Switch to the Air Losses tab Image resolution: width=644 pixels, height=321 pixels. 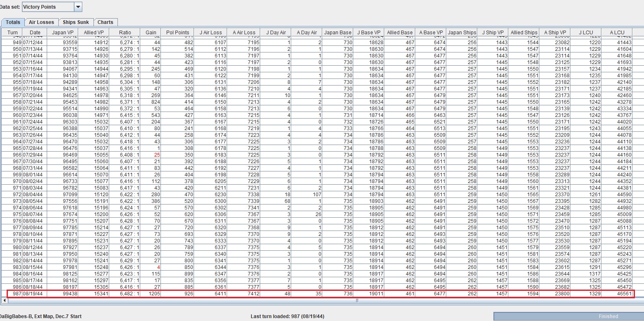(x=41, y=22)
